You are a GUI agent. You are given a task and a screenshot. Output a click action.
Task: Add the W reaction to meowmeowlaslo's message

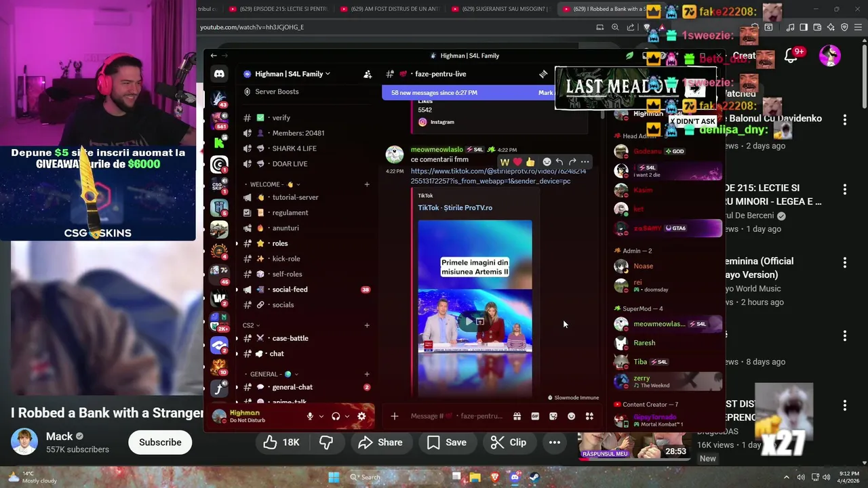[x=505, y=162]
